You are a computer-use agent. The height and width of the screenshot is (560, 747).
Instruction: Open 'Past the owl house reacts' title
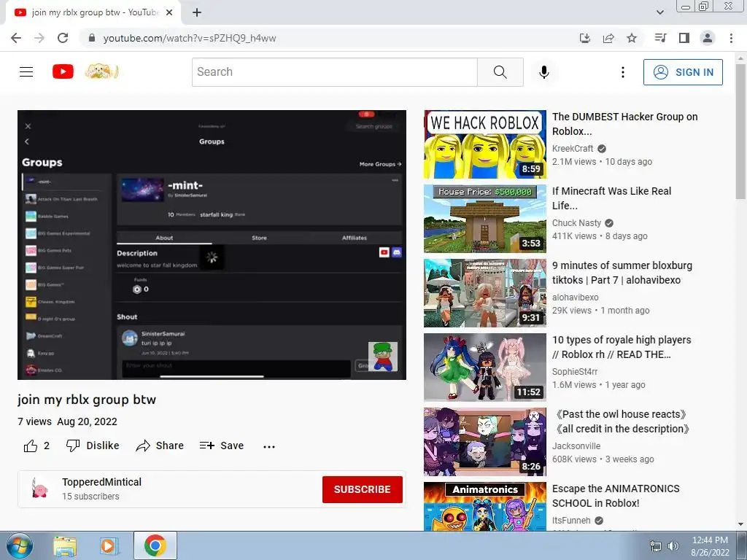click(622, 421)
